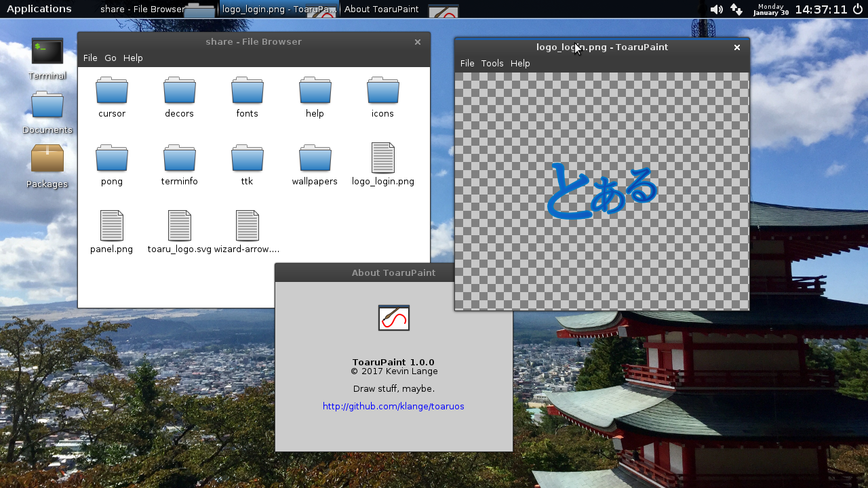The height and width of the screenshot is (488, 868).
Task: Select the panel.png file icon
Action: pos(112,226)
